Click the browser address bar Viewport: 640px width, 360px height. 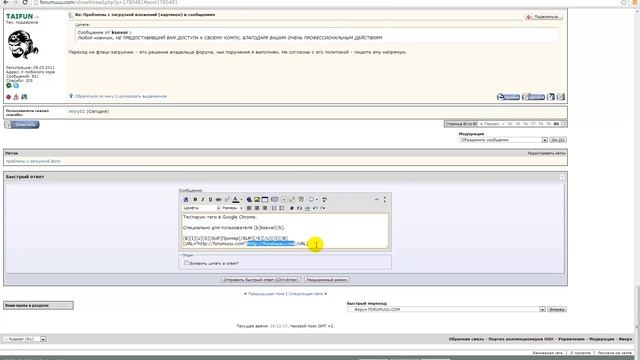327,2
